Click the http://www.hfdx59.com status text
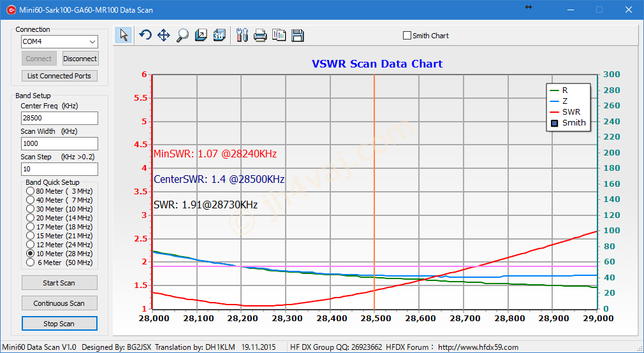Screen dimensions: 644x353 (478, 347)
